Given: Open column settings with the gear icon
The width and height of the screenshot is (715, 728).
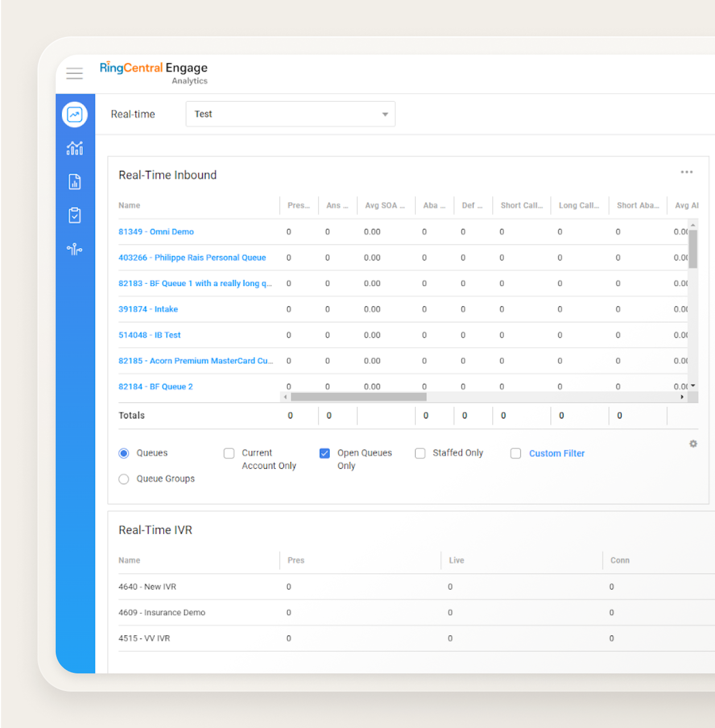Looking at the screenshot, I should click(x=693, y=444).
